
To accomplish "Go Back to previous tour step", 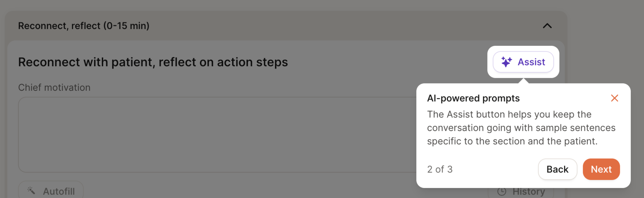I will click(557, 169).
